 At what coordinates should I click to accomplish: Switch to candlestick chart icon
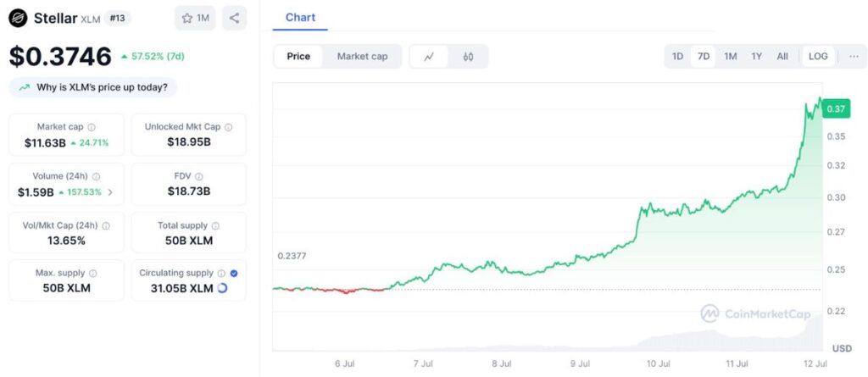(x=468, y=57)
